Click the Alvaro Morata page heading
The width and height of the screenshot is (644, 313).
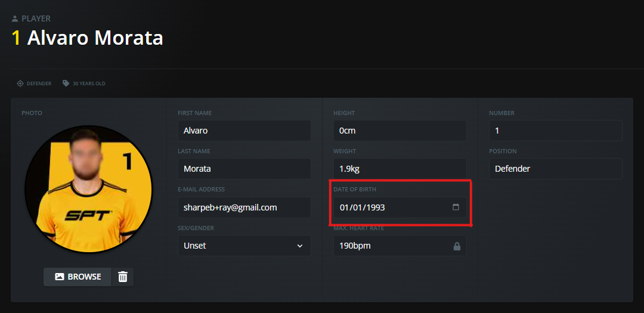click(x=95, y=38)
